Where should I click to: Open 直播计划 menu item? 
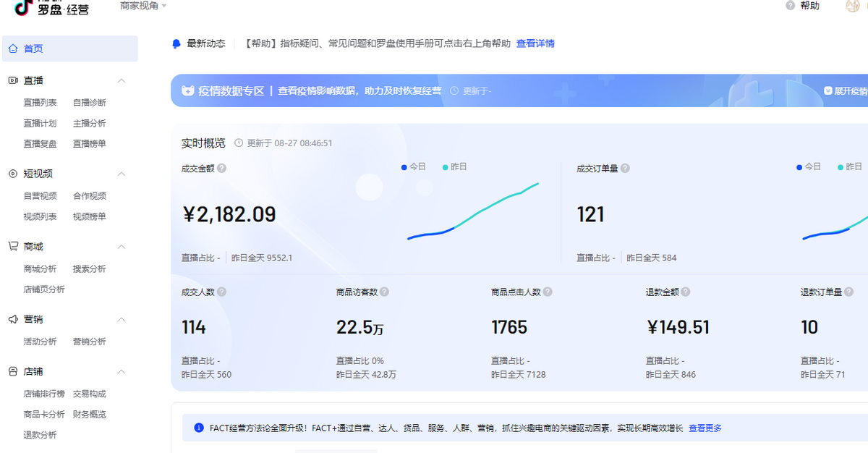tap(40, 123)
